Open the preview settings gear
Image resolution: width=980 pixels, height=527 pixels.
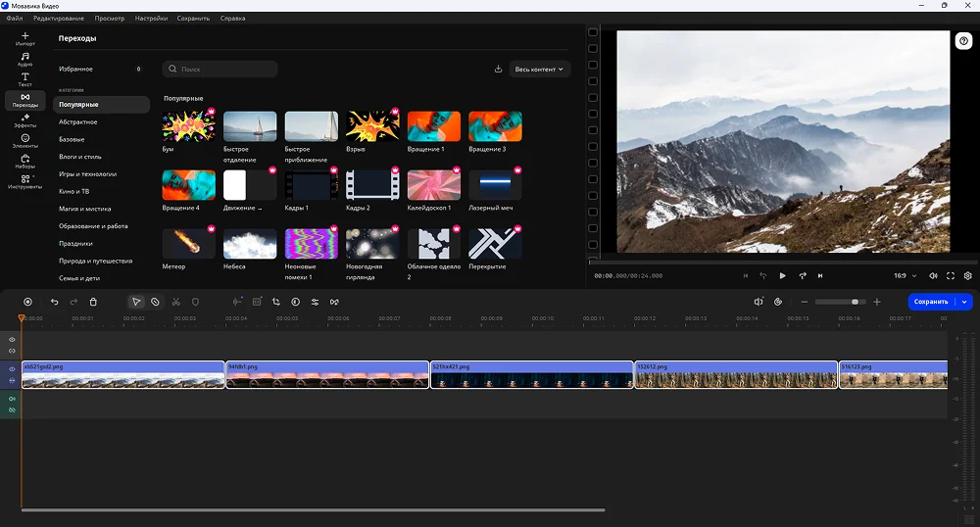tap(968, 275)
